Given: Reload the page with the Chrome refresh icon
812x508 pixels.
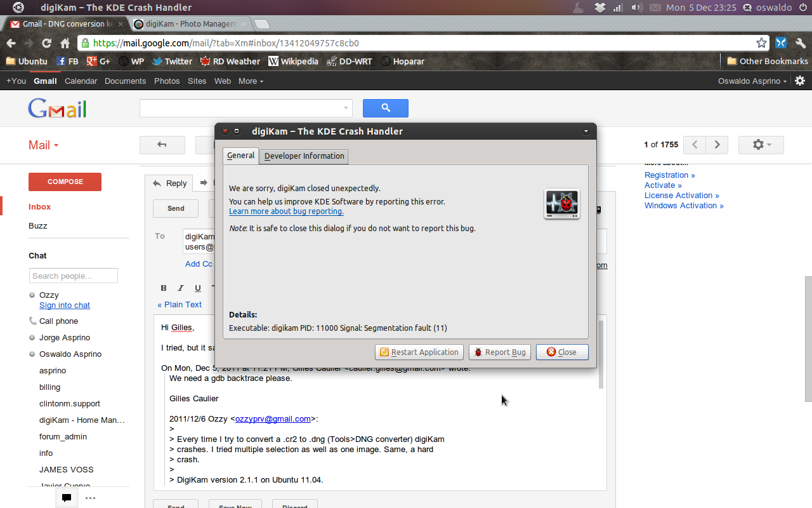Looking at the screenshot, I should coord(46,43).
